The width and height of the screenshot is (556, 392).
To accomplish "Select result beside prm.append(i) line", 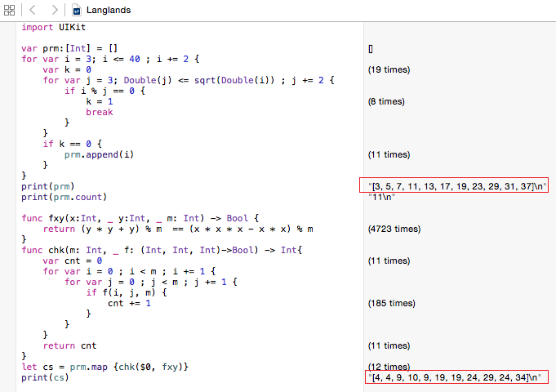I will point(389,155).
